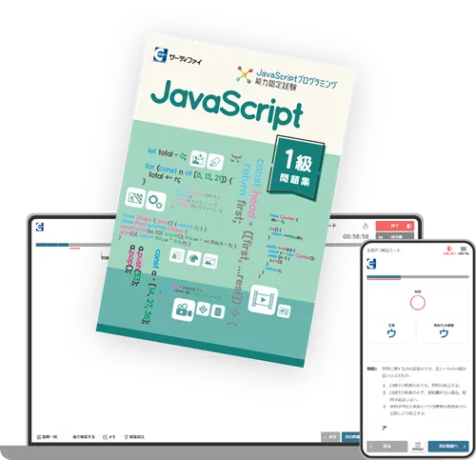
Task: Click the JavaScript title on the book cover
Action: pos(227,104)
